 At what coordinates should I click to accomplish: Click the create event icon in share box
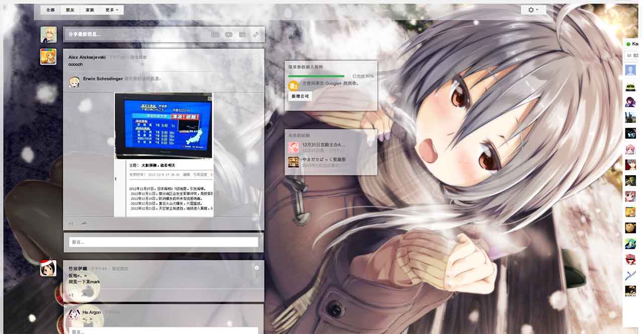243,35
